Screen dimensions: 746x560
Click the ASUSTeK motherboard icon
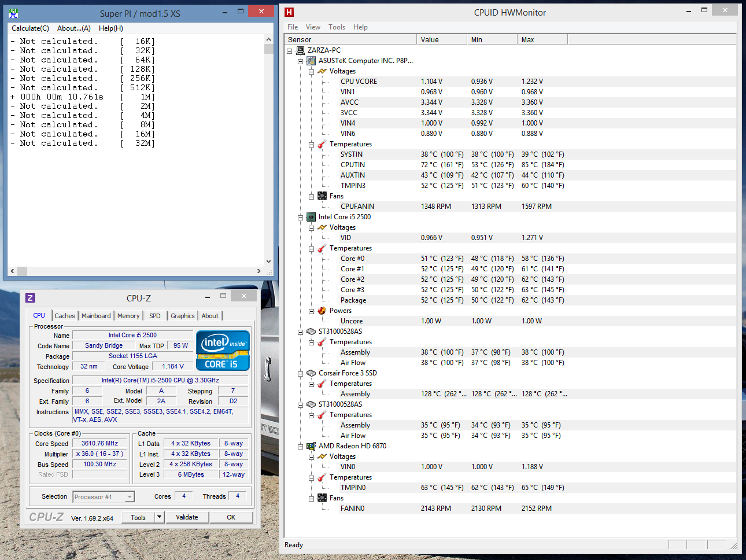(311, 61)
